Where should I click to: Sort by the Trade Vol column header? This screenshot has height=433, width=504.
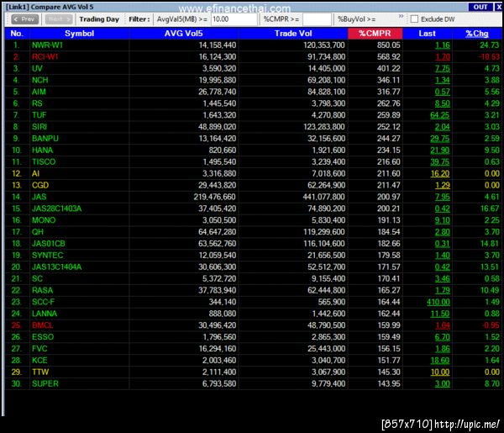(293, 34)
